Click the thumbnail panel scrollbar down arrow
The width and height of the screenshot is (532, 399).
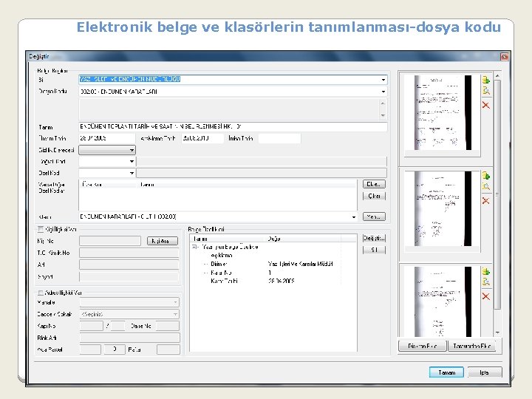click(497, 332)
